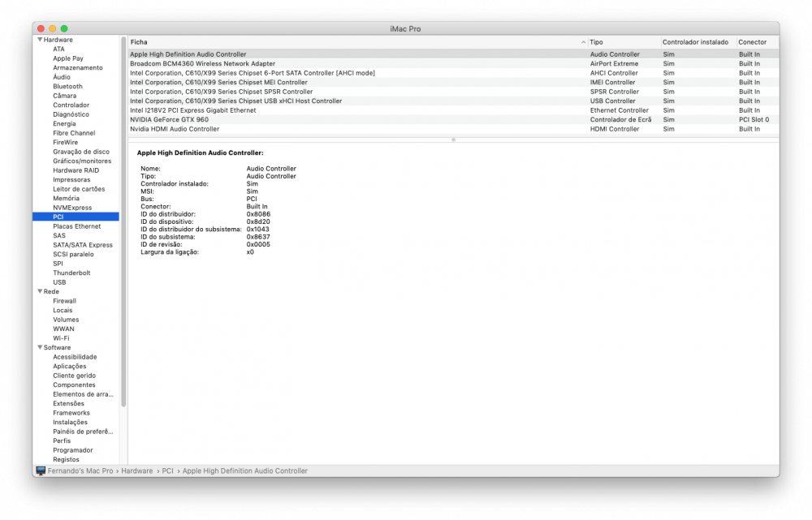Open Fibre Channel in the sidebar
The image size is (812, 520).
(x=74, y=133)
